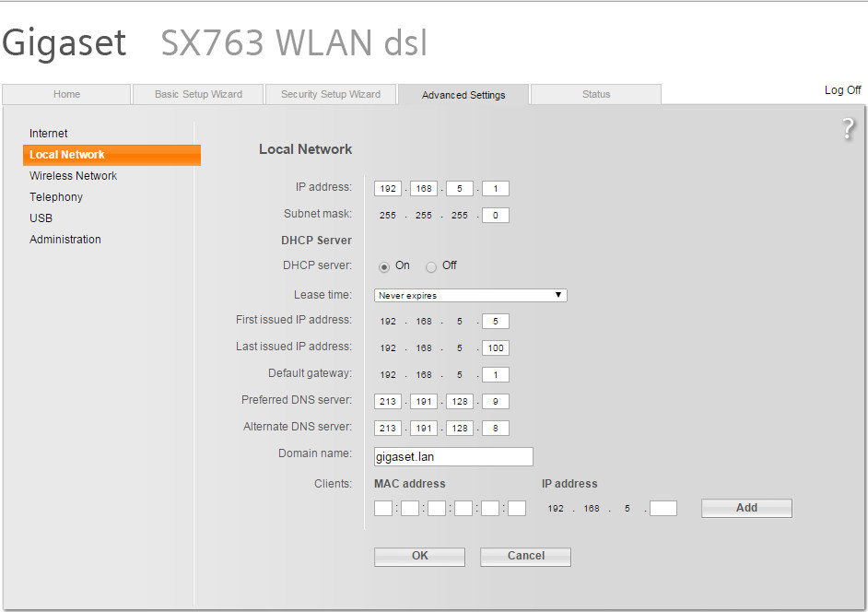This screenshot has width=868, height=612.
Task: Click Add to register the client
Action: coord(746,508)
